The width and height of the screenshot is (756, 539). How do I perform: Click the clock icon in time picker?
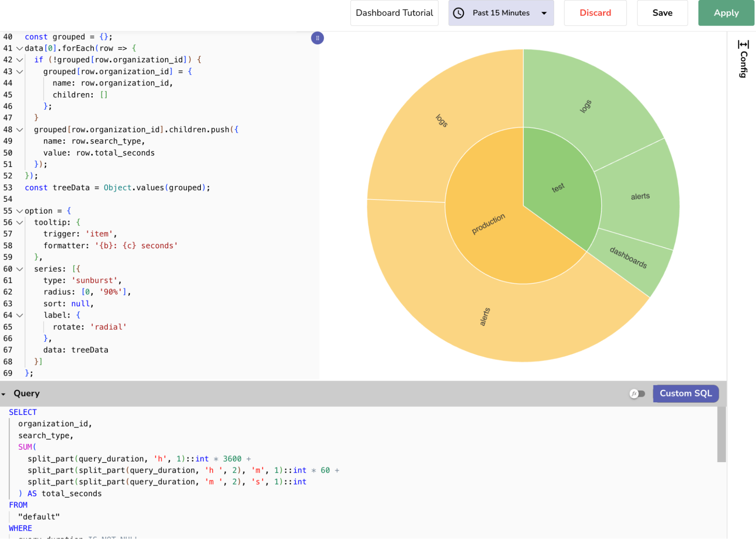pos(458,13)
